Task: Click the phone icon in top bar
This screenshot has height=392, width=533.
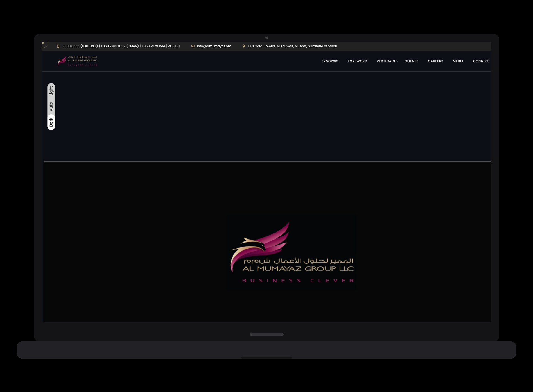Action: coord(58,46)
